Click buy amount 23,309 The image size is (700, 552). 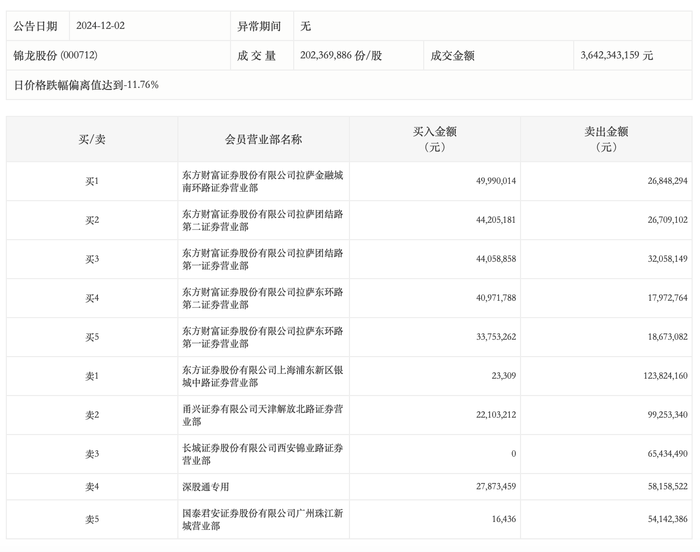[504, 376]
